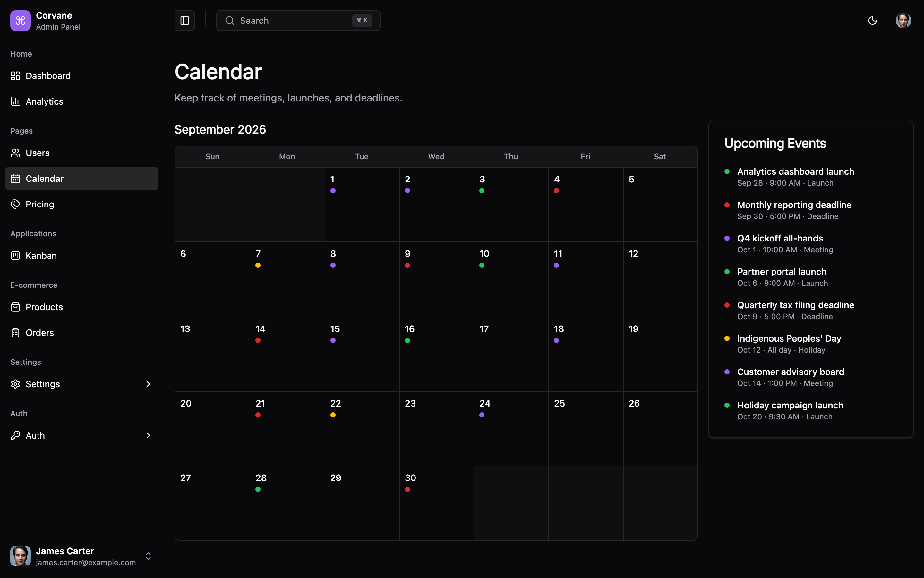This screenshot has width=924, height=578.
Task: Click the Kanban board icon
Action: tap(15, 256)
